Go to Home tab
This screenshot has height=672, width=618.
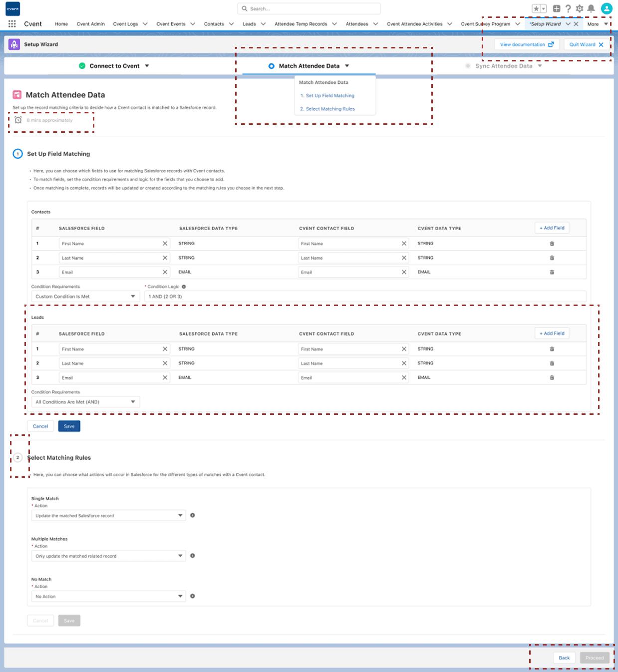click(x=61, y=24)
